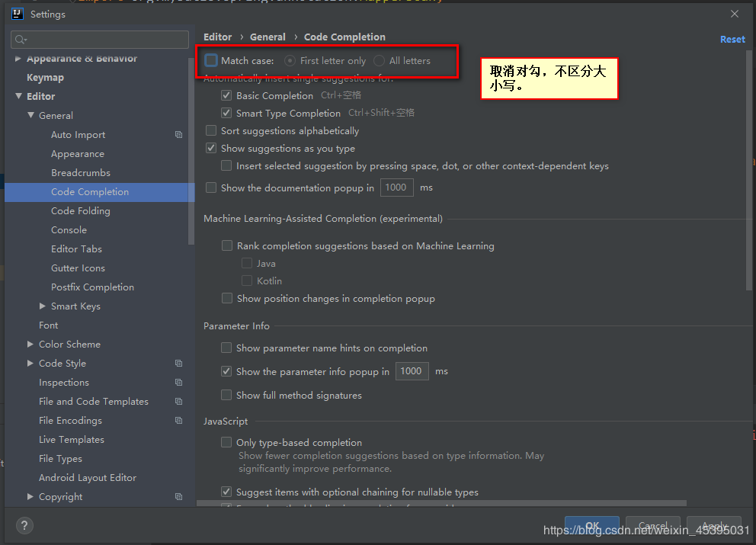
Task: Open the Auto Import settings page
Action: [78, 135]
